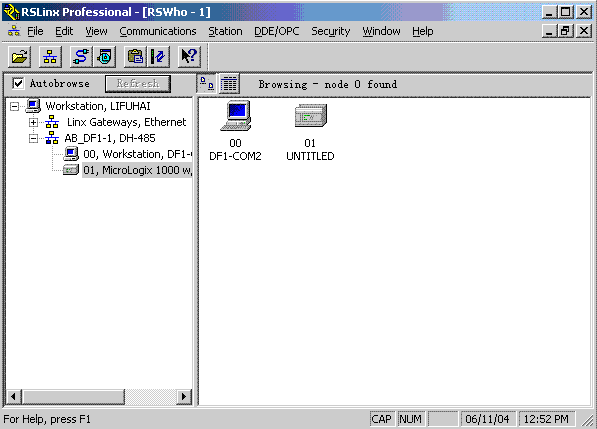Open the File menu

(35, 31)
